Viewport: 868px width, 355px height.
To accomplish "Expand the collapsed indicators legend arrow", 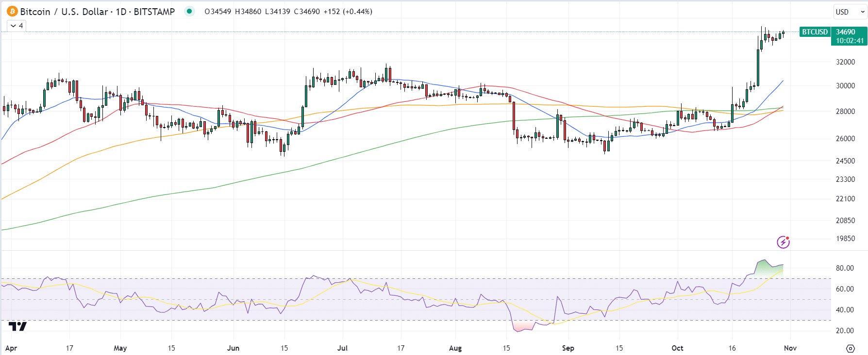I will tap(13, 26).
